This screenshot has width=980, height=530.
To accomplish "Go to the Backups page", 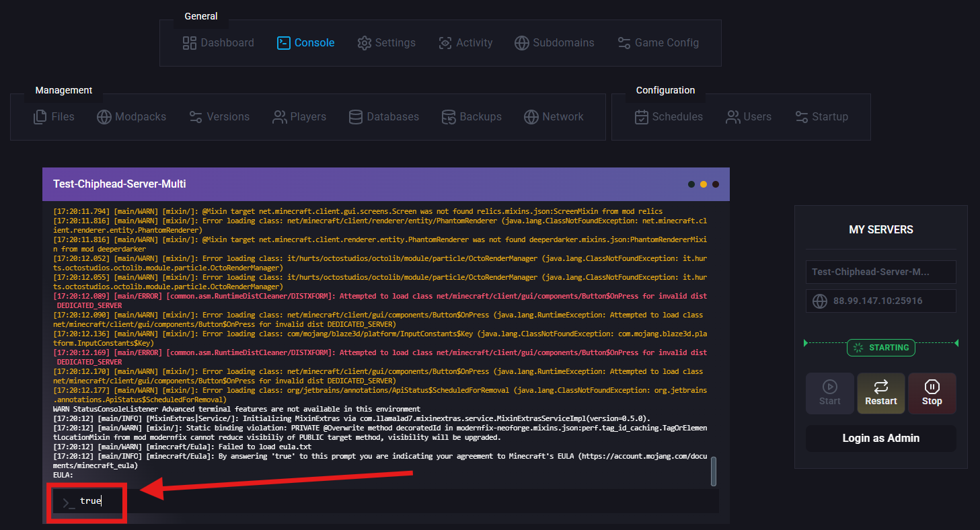I will [472, 117].
